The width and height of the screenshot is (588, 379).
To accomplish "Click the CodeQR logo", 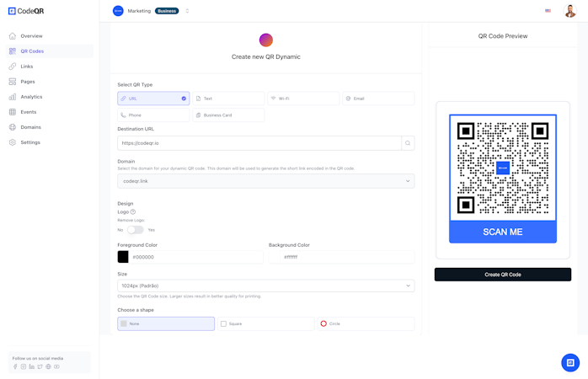I will coord(26,11).
